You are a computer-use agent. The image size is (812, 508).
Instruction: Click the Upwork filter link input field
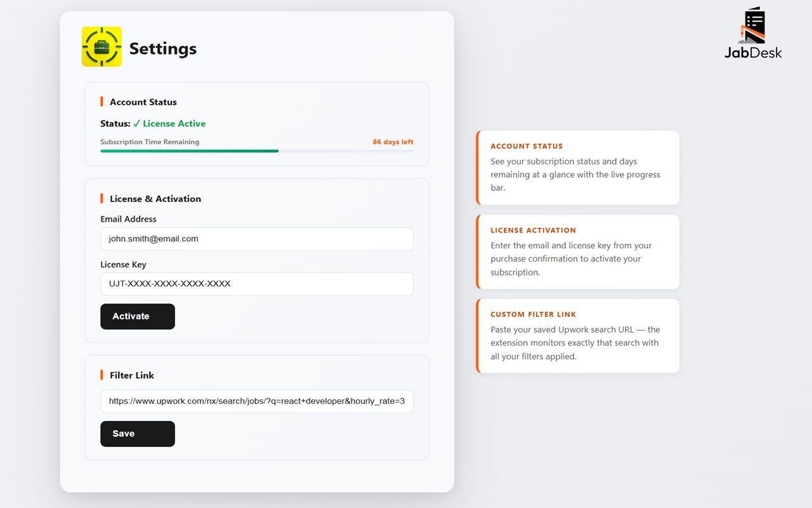pyautogui.click(x=257, y=401)
